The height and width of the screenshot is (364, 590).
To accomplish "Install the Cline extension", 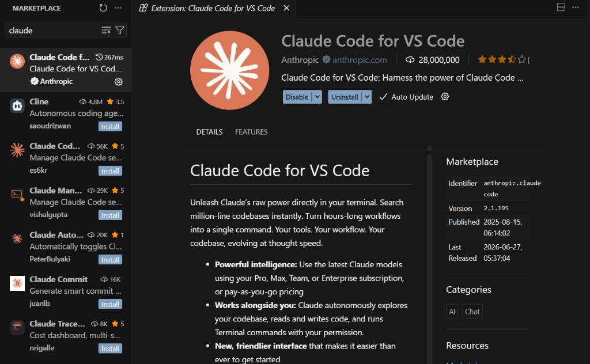I will click(x=110, y=127).
